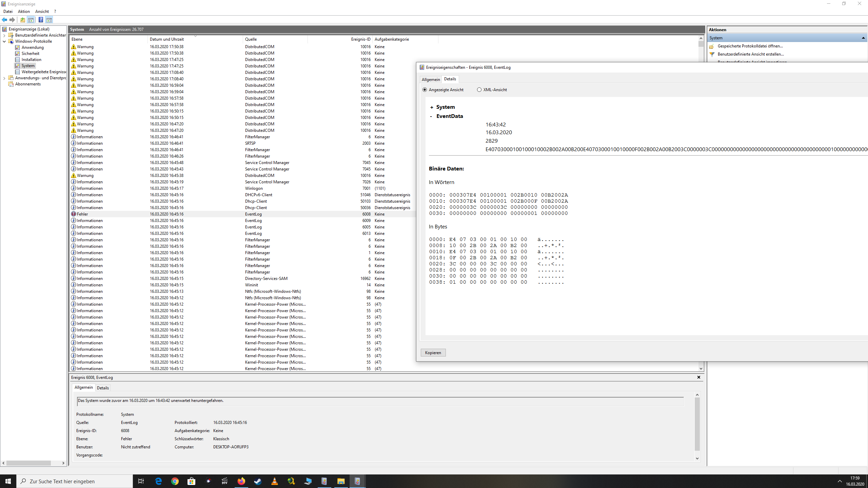Click the up-one-level folder toolbar icon
Screen dimensions: 868x488
coord(23,20)
